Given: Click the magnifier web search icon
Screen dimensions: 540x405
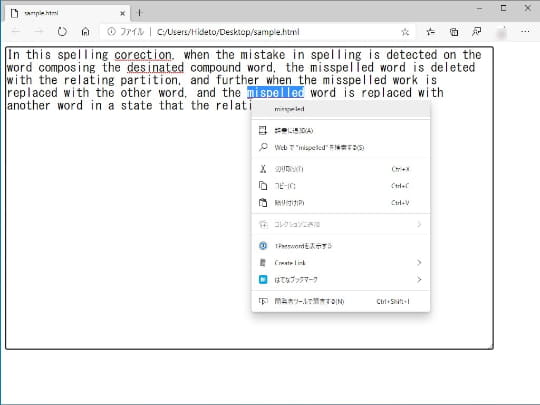Looking at the screenshot, I should [x=263, y=147].
